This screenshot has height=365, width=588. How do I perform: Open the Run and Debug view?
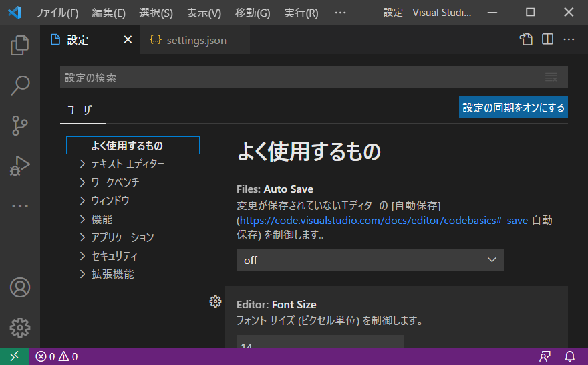pos(20,165)
